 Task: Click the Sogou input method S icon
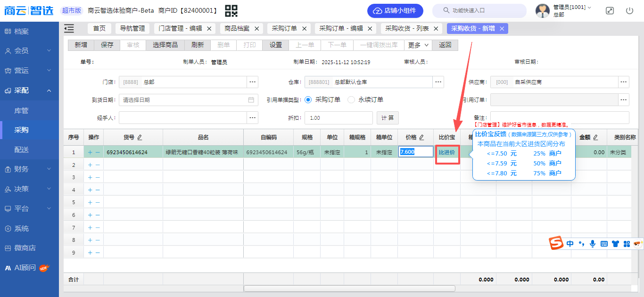(x=556, y=243)
